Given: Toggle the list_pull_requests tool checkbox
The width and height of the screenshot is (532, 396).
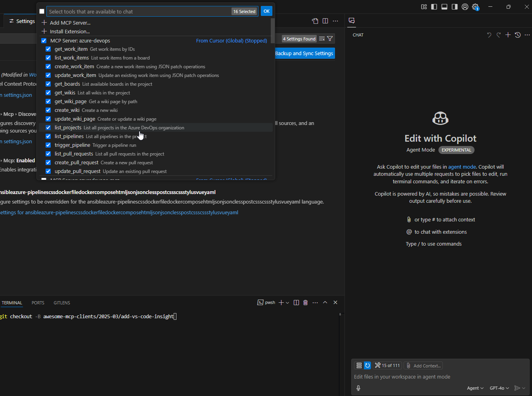Looking at the screenshot, I should (x=48, y=154).
